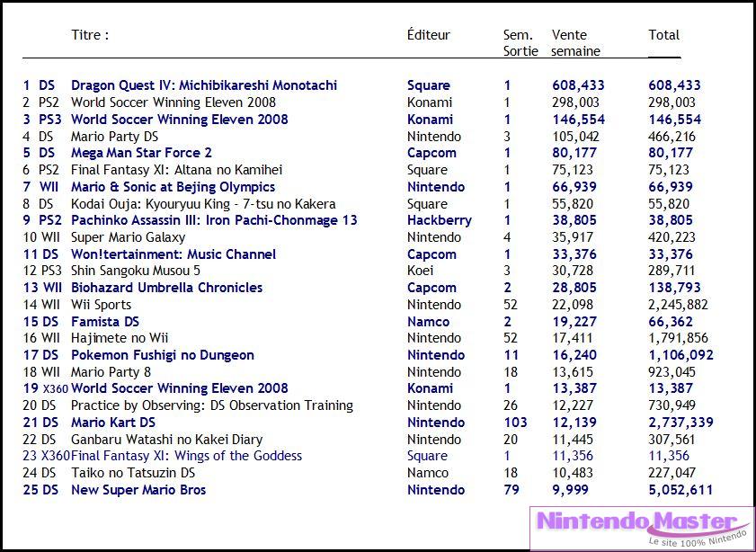Click "Won!tertainment: Music Channel" title

173,254
